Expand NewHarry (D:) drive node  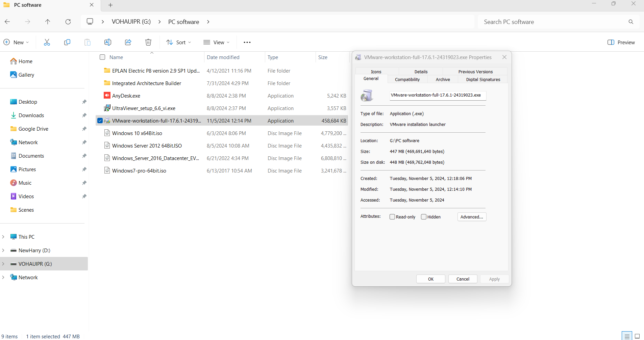[3, 250]
